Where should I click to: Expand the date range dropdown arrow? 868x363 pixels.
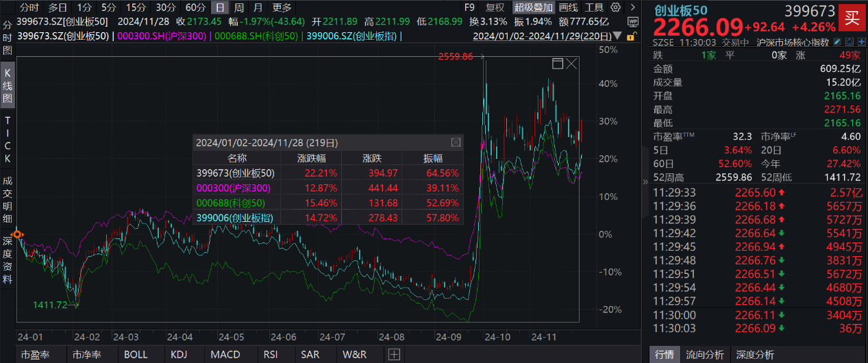617,36
